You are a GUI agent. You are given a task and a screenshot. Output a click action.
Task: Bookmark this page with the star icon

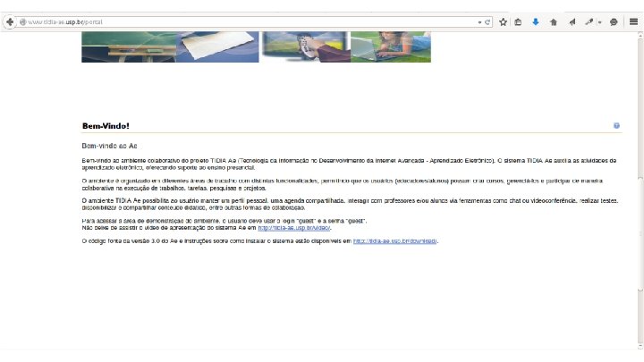click(x=503, y=22)
